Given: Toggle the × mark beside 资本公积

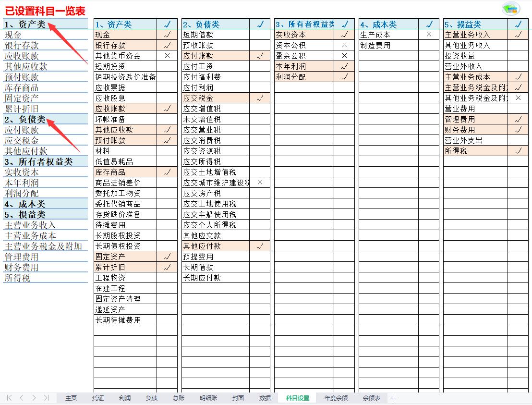Looking at the screenshot, I should (344, 45).
